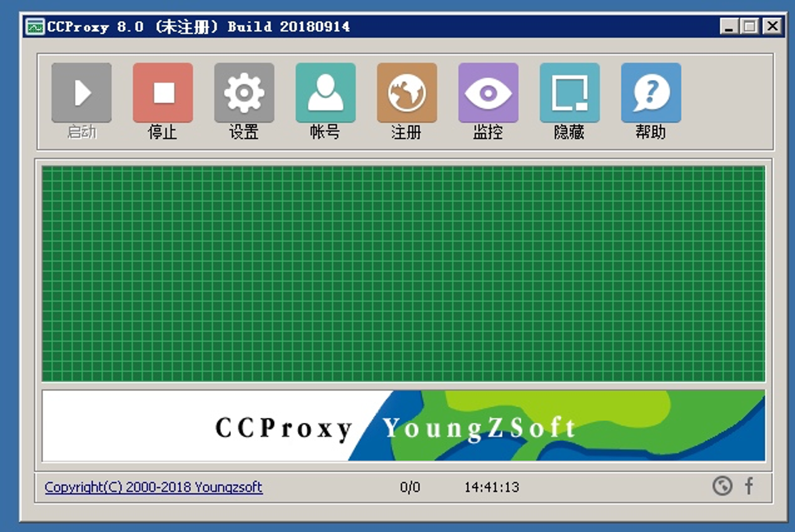Minimize the CCProxy window
Screen dimensions: 795x532
(729, 27)
